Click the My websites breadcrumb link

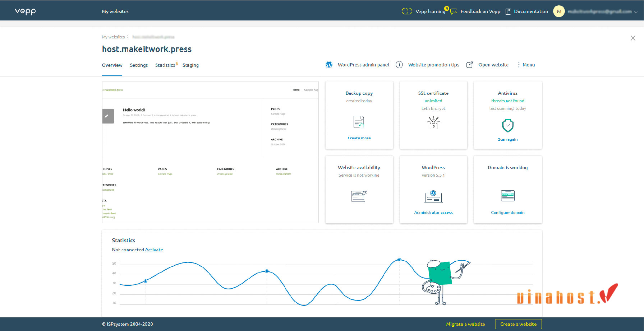113,37
